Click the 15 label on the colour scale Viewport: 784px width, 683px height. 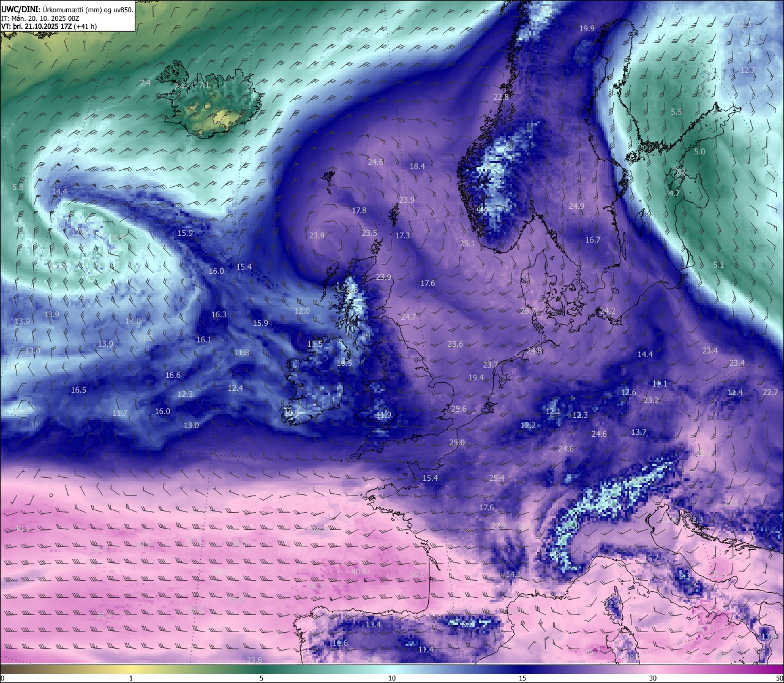tap(522, 678)
